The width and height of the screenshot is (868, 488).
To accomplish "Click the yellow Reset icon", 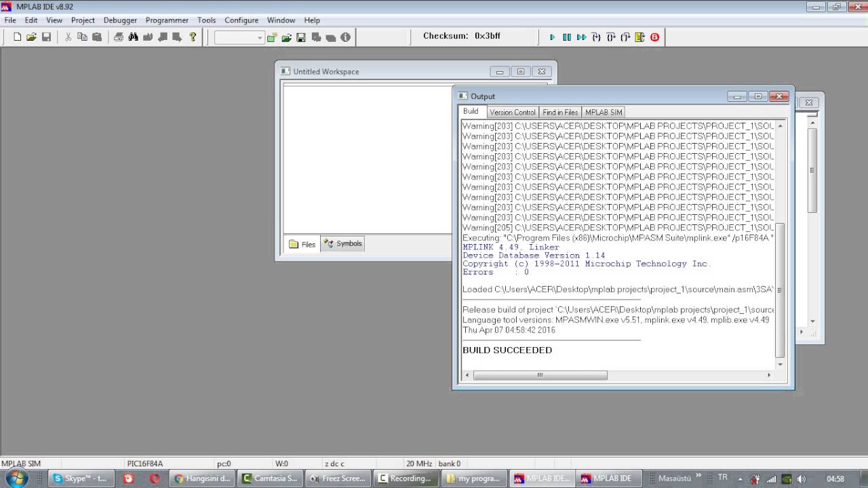I will (x=639, y=37).
